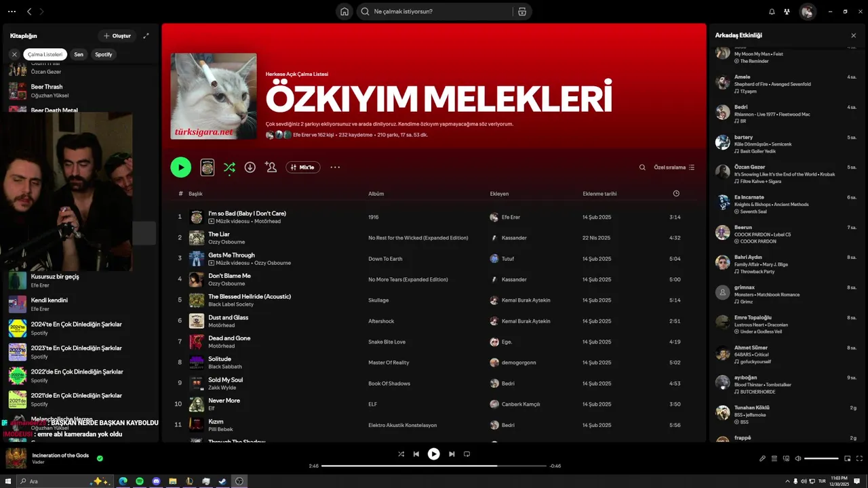This screenshot has width=868, height=488.
Task: Navigate back with the left arrow
Action: pos(29,12)
